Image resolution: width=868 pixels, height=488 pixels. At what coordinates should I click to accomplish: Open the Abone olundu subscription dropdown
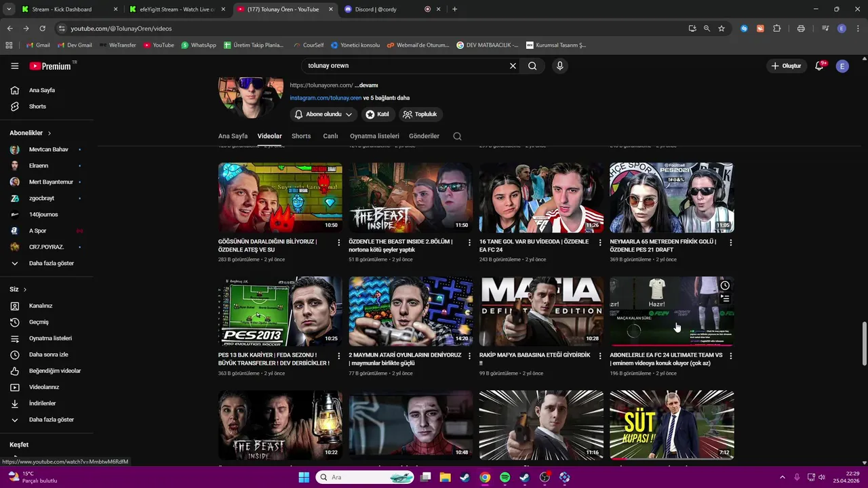[323, 115]
